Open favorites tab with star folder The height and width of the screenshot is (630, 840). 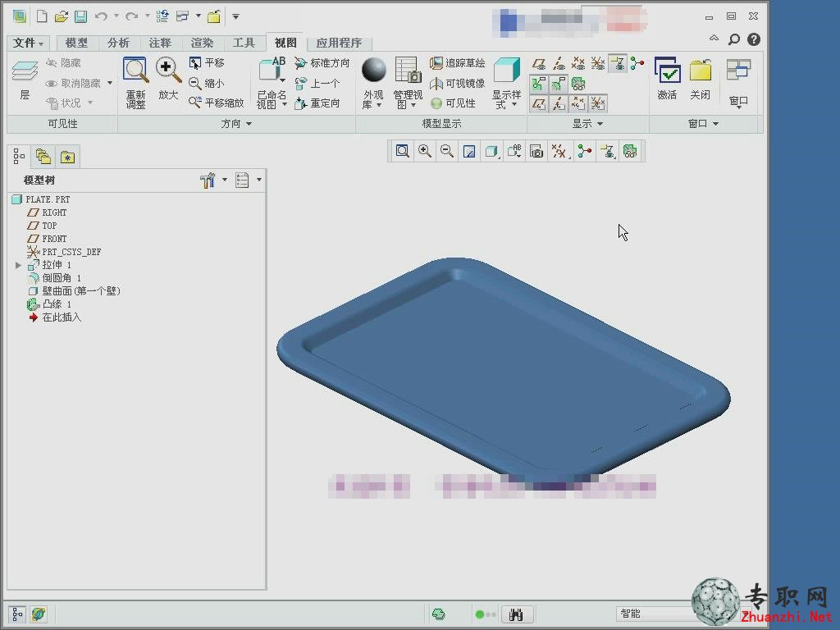[67, 157]
